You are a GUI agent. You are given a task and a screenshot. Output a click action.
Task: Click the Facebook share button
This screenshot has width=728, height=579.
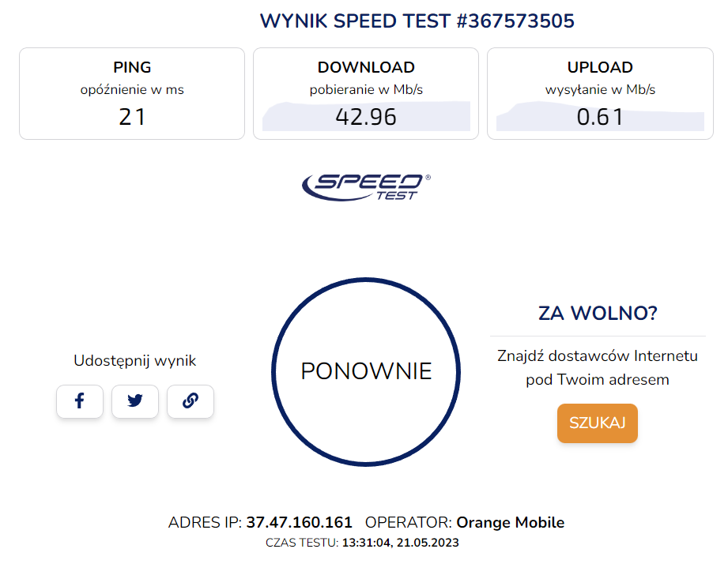79,401
